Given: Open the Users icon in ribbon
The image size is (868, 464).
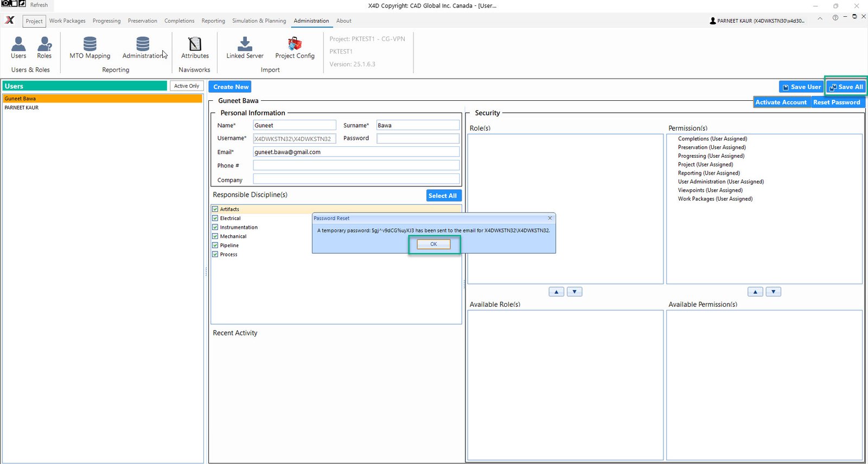Looking at the screenshot, I should point(18,44).
